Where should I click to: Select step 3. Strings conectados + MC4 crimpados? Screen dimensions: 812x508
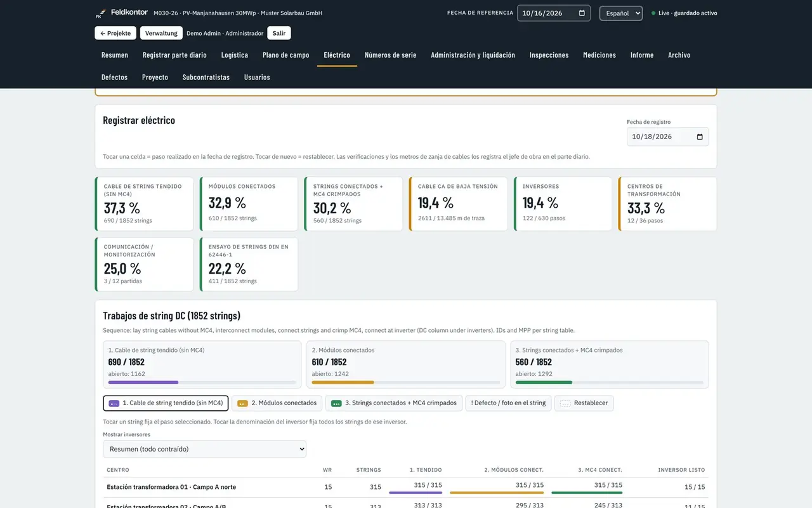coord(393,403)
